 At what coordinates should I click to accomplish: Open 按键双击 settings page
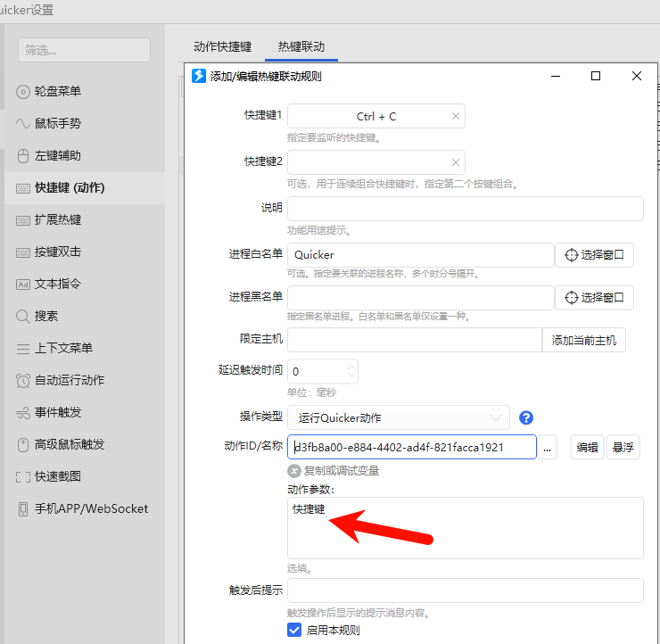(84, 252)
